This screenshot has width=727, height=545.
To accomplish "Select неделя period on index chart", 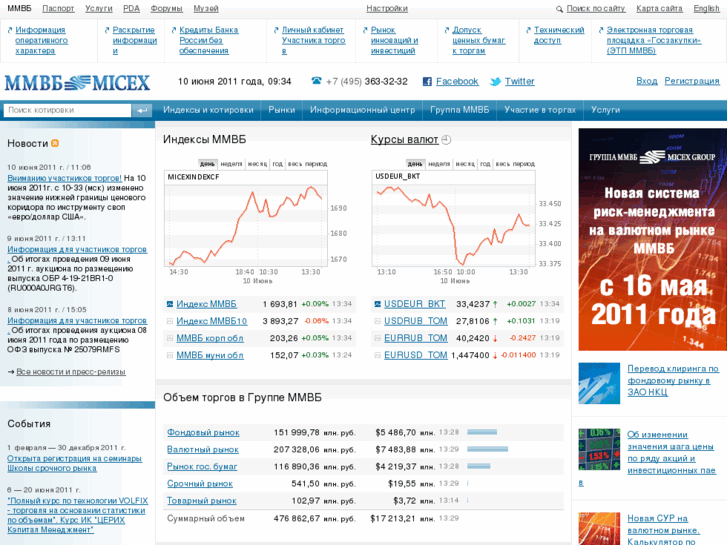I will [231, 164].
